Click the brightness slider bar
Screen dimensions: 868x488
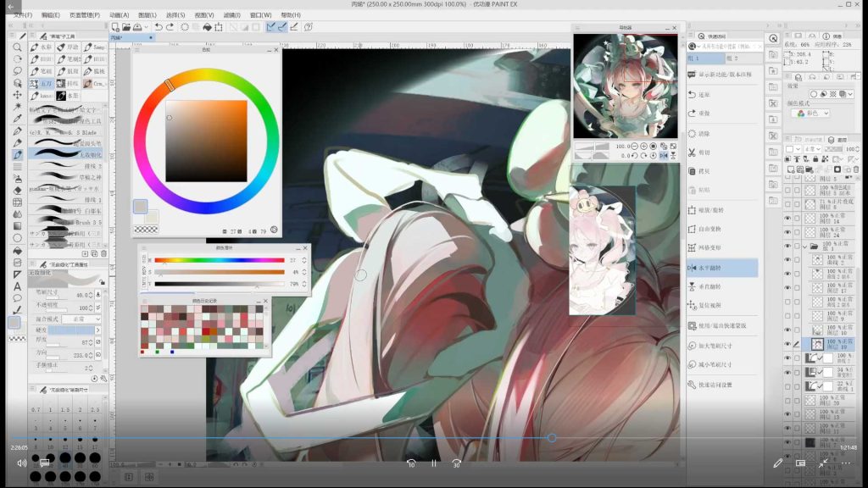pos(220,284)
